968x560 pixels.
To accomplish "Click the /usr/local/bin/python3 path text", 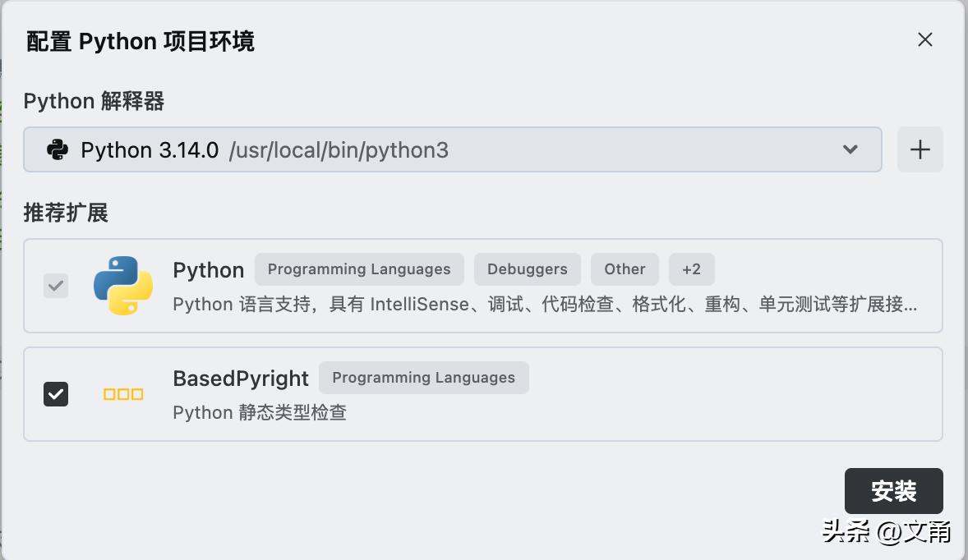I will [x=339, y=150].
